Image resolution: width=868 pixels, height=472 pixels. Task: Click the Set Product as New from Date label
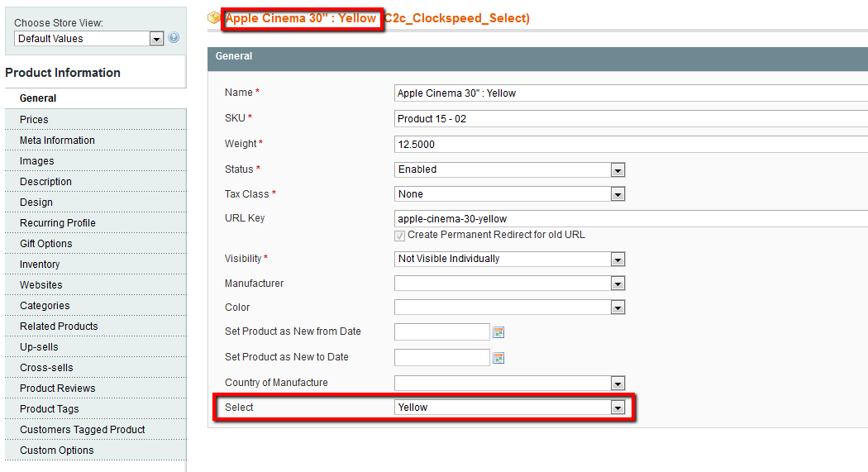click(x=293, y=331)
